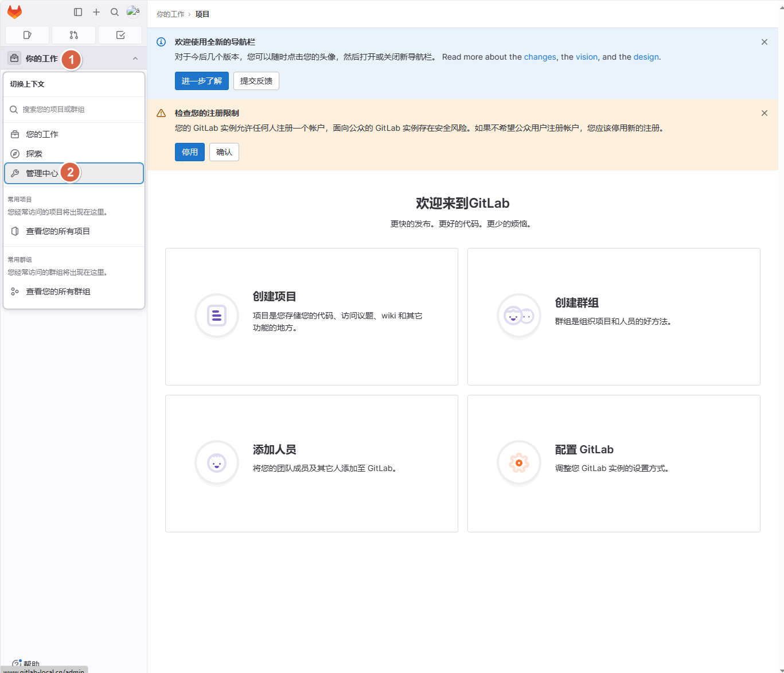
Task: Click the 创建群组 illustration icon
Action: point(519,316)
